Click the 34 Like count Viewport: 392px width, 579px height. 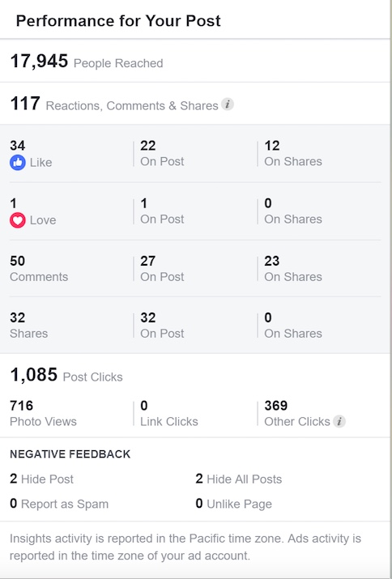(x=17, y=146)
